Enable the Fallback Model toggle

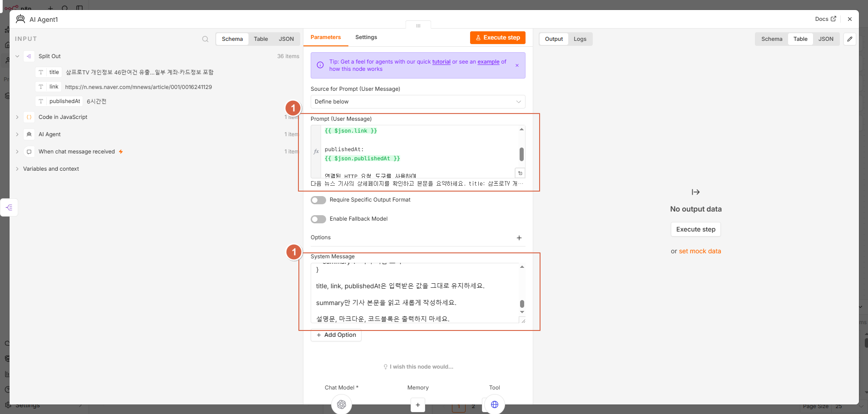(x=318, y=219)
